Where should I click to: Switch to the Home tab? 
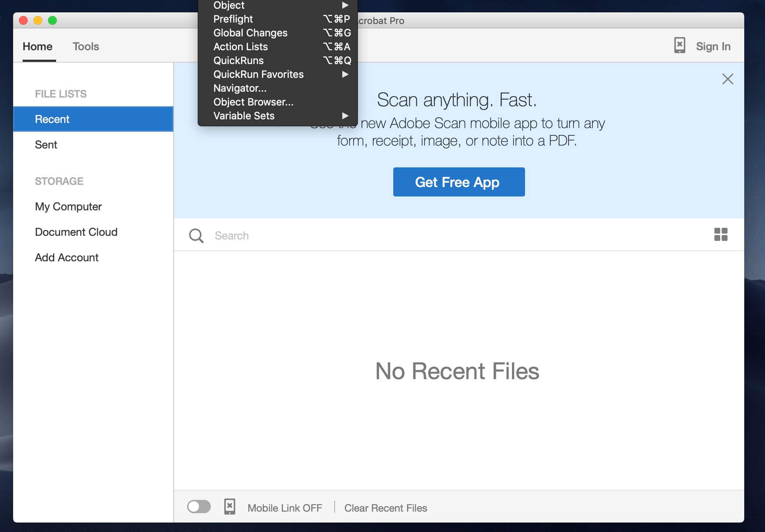38,47
